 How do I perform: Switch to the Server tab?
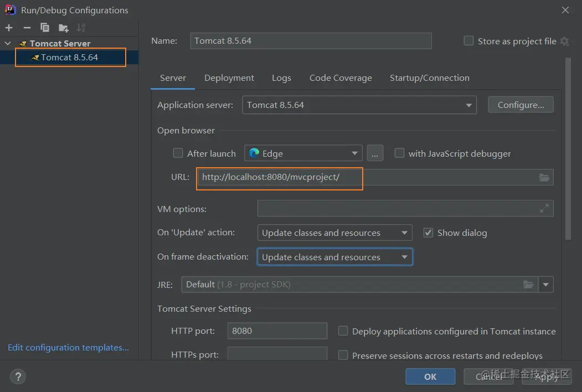click(x=173, y=78)
